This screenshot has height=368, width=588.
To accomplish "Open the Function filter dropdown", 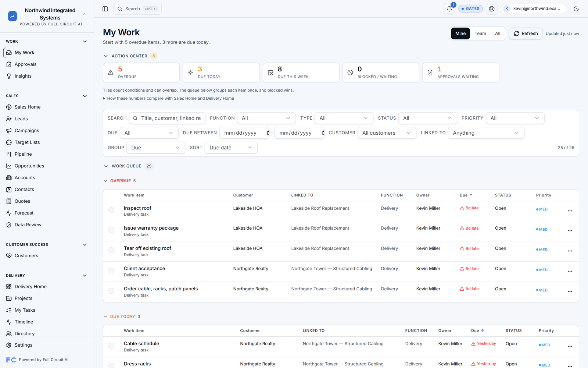I will click(266, 118).
